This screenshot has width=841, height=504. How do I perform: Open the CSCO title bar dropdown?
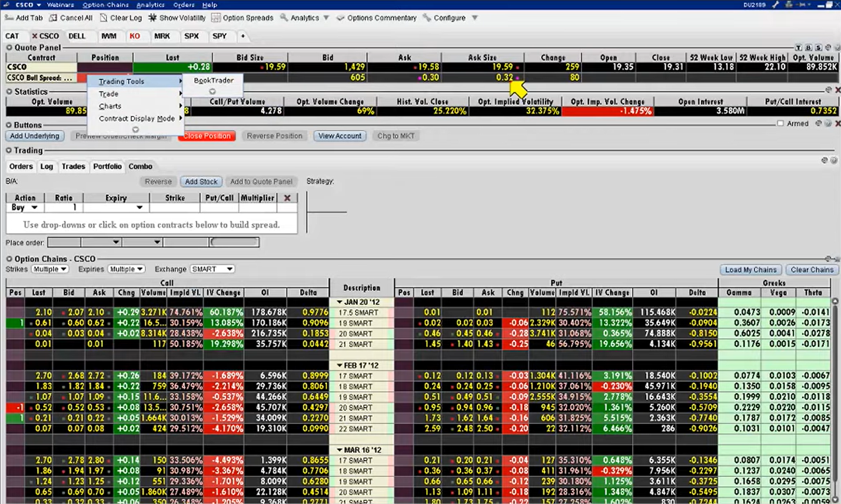click(39, 5)
